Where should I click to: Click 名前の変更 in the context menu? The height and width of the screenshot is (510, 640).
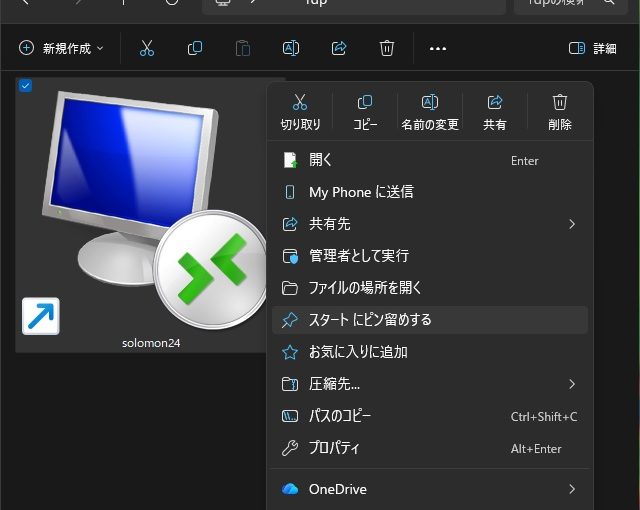click(430, 111)
